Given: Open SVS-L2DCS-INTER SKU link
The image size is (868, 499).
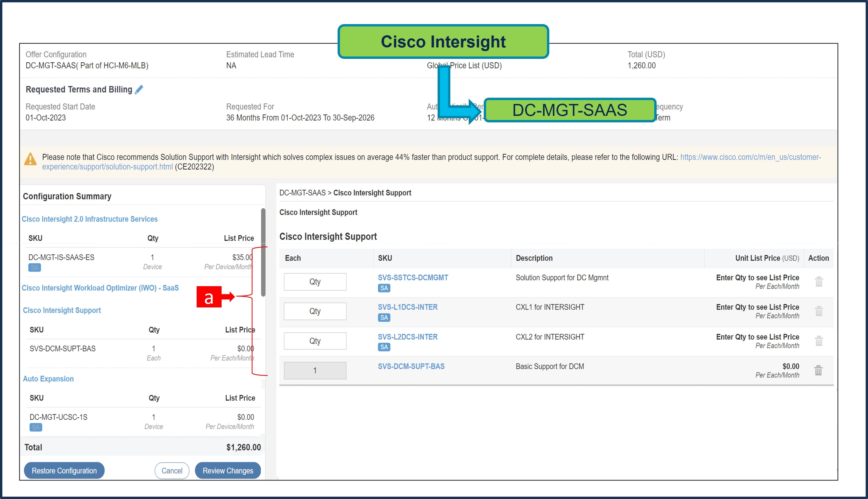Looking at the screenshot, I should (x=408, y=337).
